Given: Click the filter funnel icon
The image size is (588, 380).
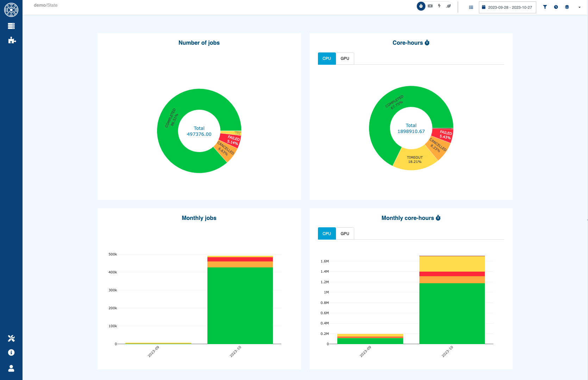Looking at the screenshot, I should pyautogui.click(x=545, y=7).
